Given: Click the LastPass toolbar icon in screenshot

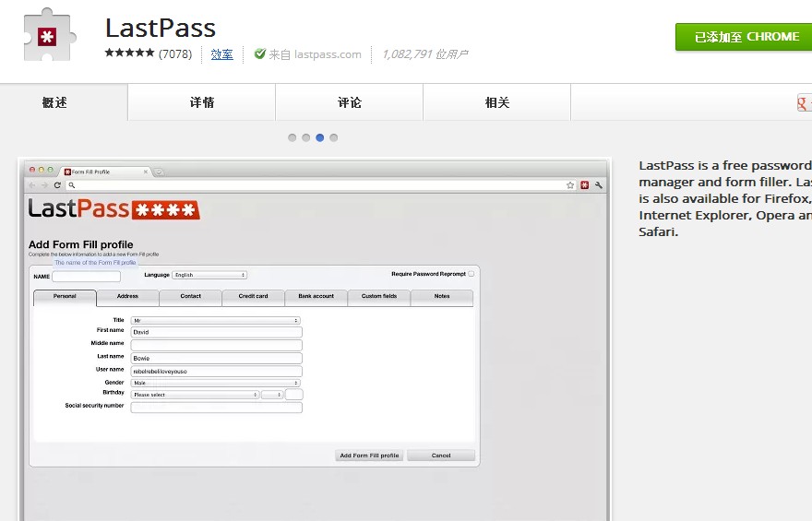Looking at the screenshot, I should [x=584, y=185].
